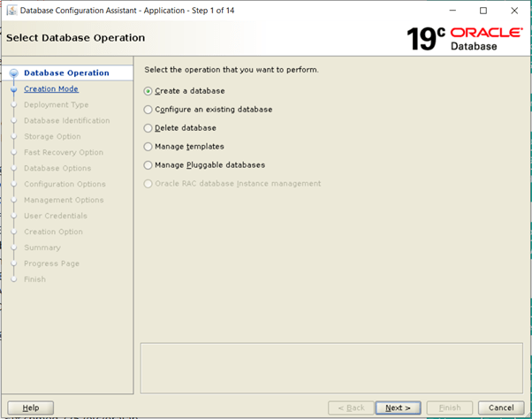This screenshot has height=419, width=532.
Task: Open the Help button
Action: [30, 408]
